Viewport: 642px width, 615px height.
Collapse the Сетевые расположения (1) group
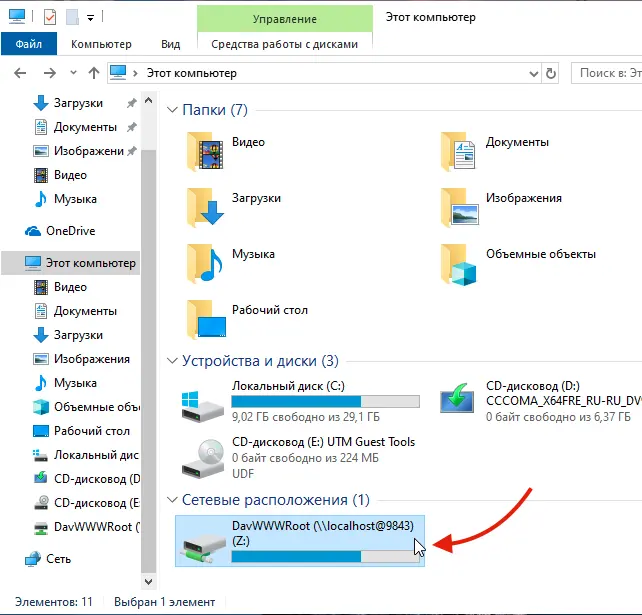pos(172,500)
